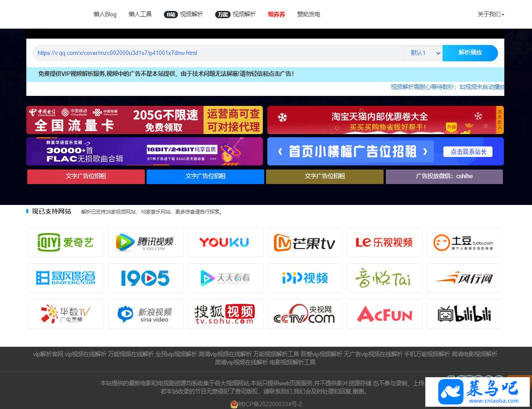
Task: Open the 全国流量卡 banner ad
Action: click(144, 120)
